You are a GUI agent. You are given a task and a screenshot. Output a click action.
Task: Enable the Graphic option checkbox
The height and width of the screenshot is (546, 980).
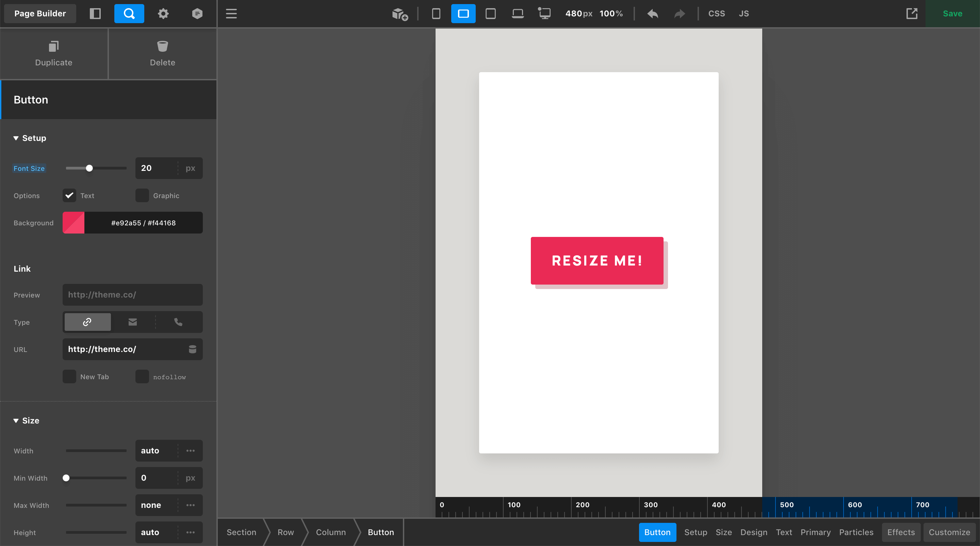coord(142,195)
